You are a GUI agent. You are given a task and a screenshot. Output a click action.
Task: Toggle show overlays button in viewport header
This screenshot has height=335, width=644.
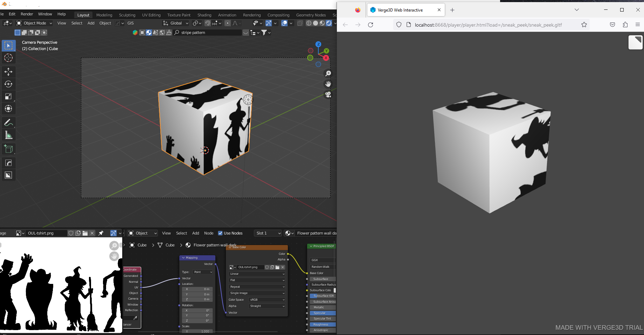284,23
